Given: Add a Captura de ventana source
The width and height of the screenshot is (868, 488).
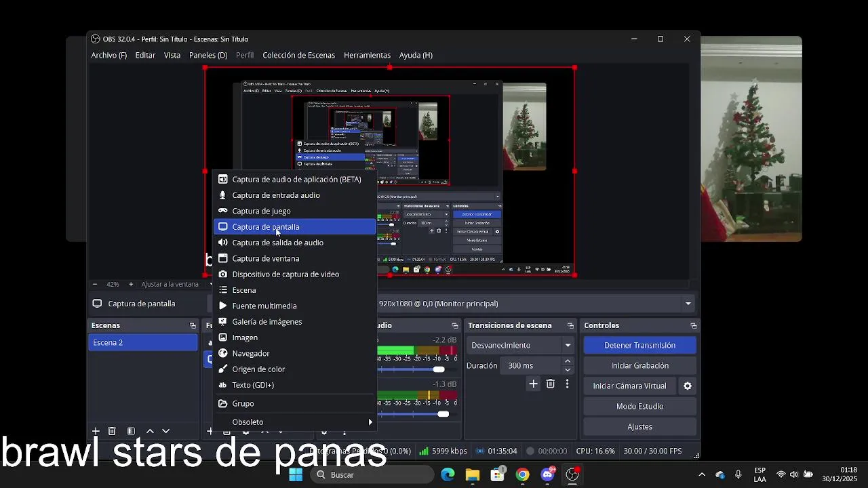Looking at the screenshot, I should click(x=294, y=258).
